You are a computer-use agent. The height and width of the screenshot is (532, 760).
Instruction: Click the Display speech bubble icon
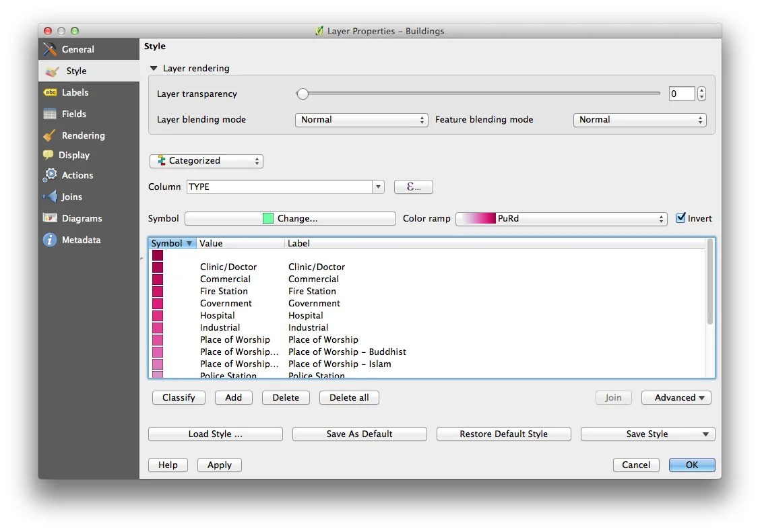tap(49, 155)
